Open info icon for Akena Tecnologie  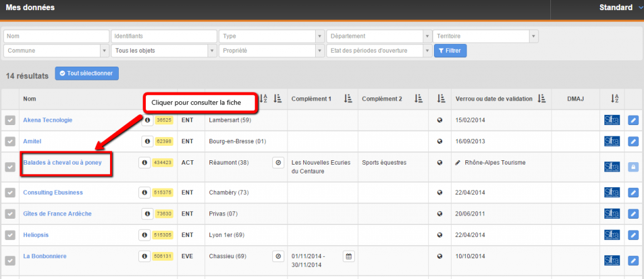click(x=147, y=120)
